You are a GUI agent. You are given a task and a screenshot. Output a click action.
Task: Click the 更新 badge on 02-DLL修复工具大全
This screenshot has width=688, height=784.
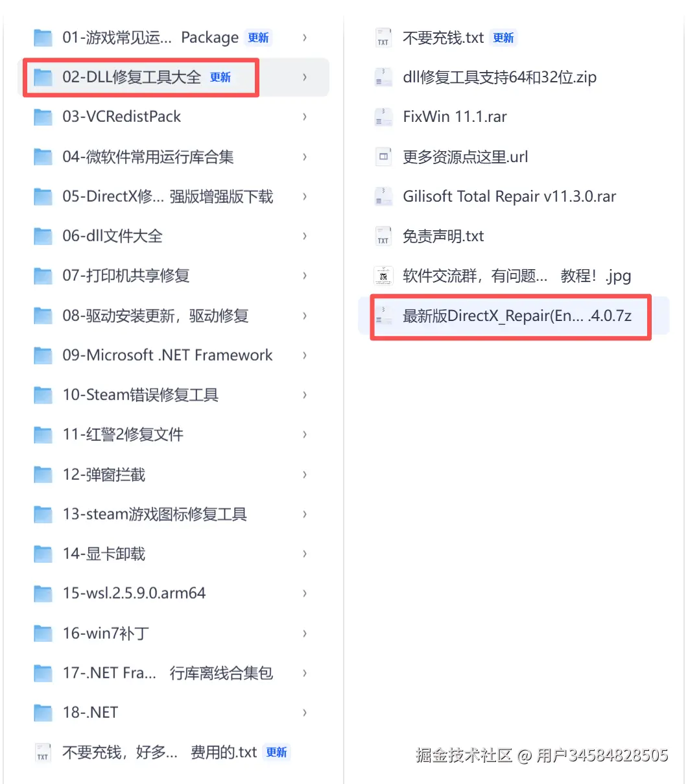[220, 77]
